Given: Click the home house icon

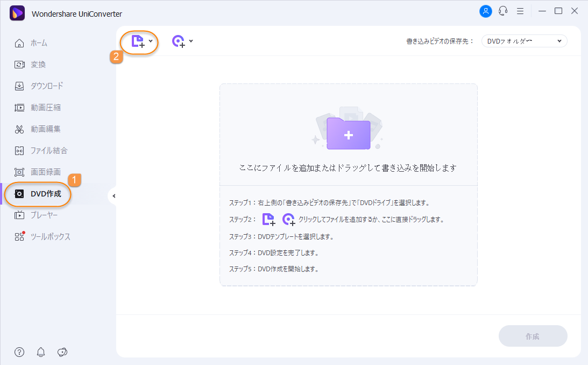Looking at the screenshot, I should point(19,43).
